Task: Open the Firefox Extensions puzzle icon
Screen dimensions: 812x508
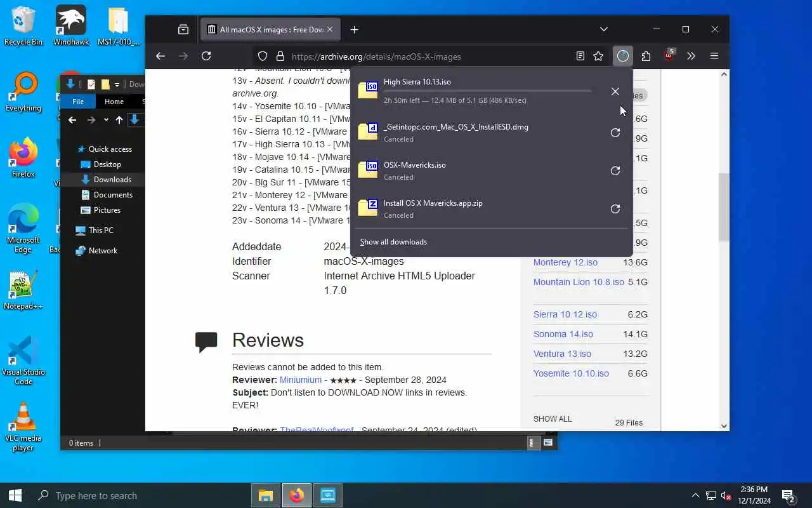Action: 646,56
